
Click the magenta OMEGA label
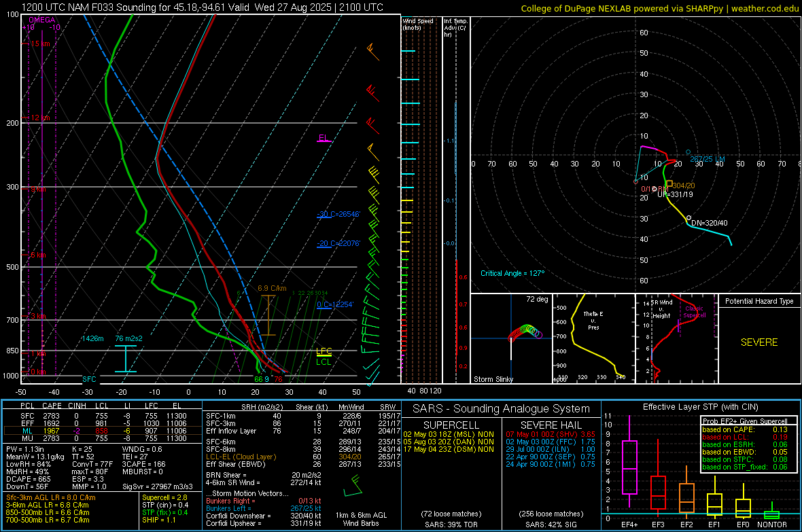tap(42, 20)
